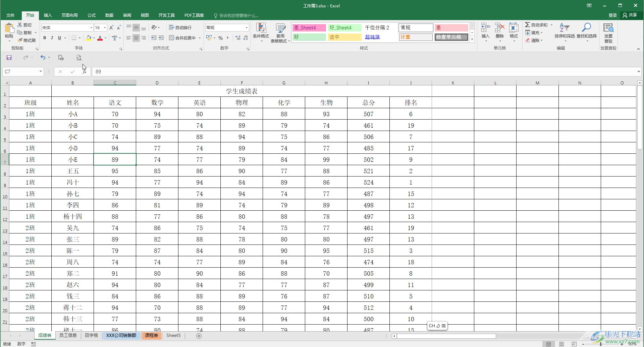This screenshot has width=644, height=347.
Task: Click the Paste (粘贴) clipboard icon
Action: pos(9,28)
